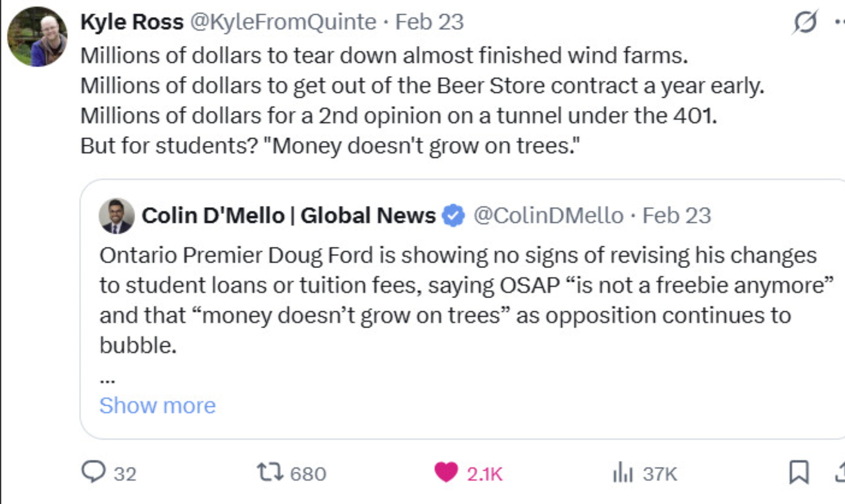Click the Colin D'Mello | Global News name
This screenshot has height=504, width=845.
click(x=289, y=215)
